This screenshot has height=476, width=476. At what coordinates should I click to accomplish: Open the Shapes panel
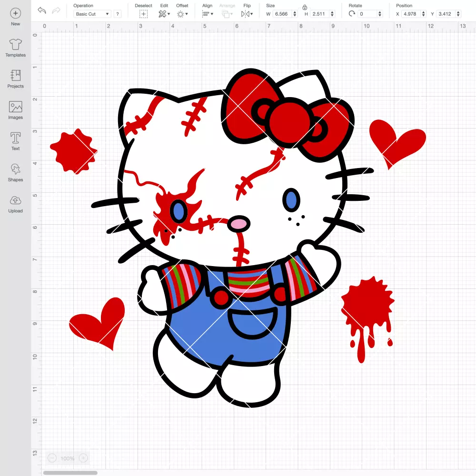tap(16, 172)
